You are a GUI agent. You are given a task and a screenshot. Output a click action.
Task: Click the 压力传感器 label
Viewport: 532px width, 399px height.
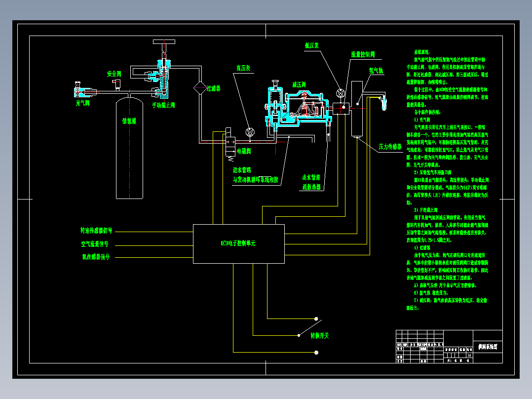tap(390, 147)
